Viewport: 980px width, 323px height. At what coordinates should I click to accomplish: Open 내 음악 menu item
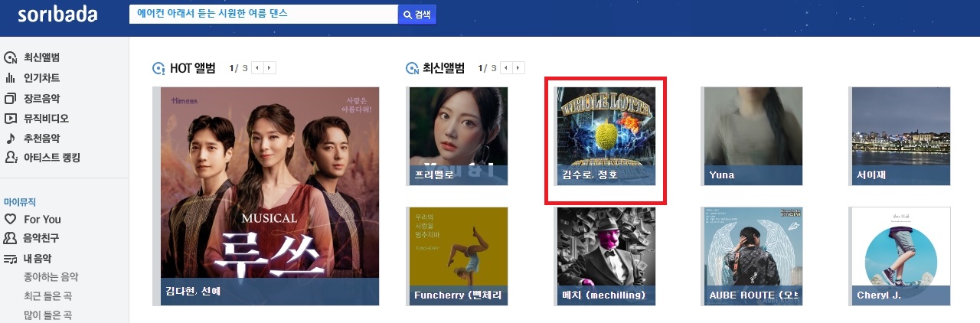coord(38,259)
